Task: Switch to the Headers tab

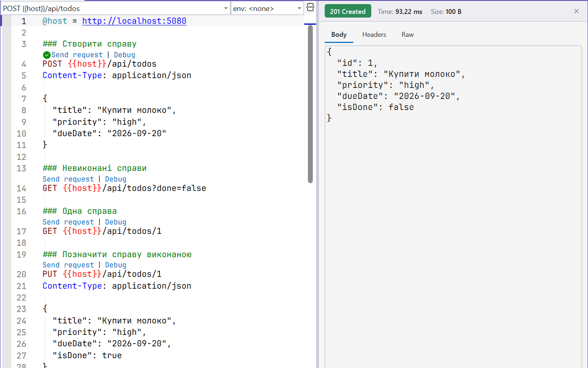Action: click(374, 35)
